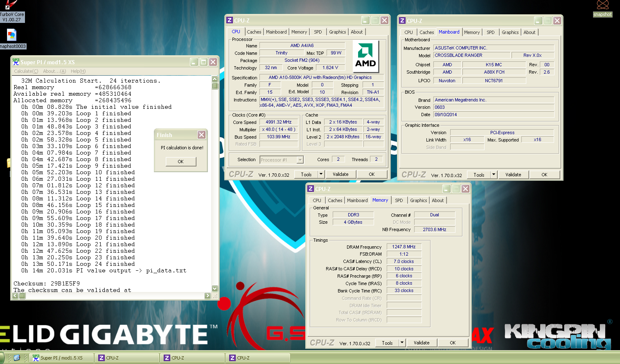Click OK in the CPU-Z Mainboard window
Image resolution: width=620 pixels, height=364 pixels.
pos(544,175)
